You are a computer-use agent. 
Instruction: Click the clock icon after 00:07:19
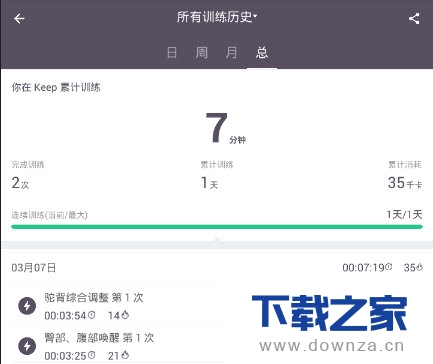click(x=389, y=267)
